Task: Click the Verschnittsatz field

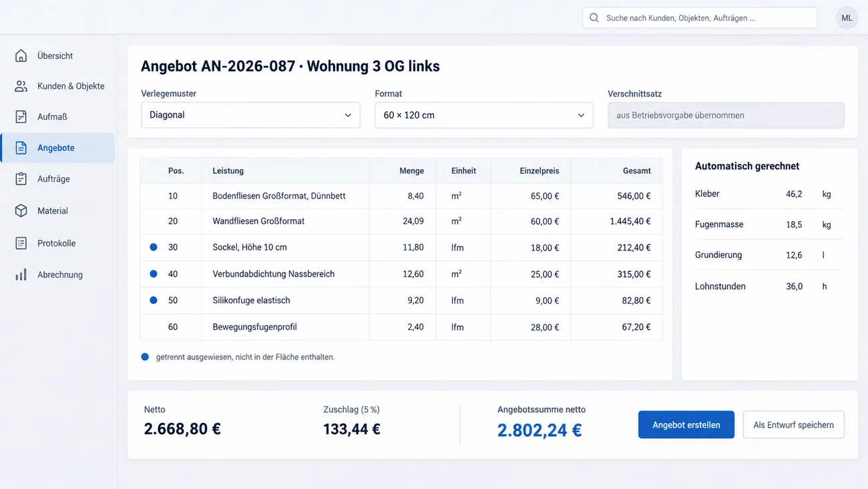Action: coord(726,115)
